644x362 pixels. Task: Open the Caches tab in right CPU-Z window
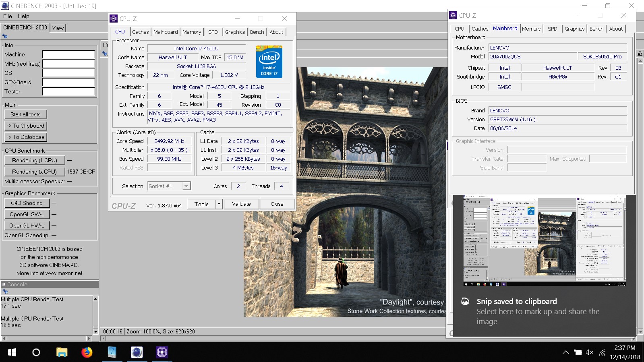click(480, 29)
